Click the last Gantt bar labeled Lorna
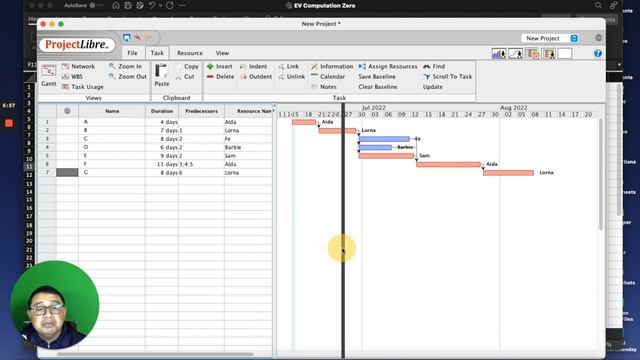This screenshot has width=640, height=360. (509, 173)
